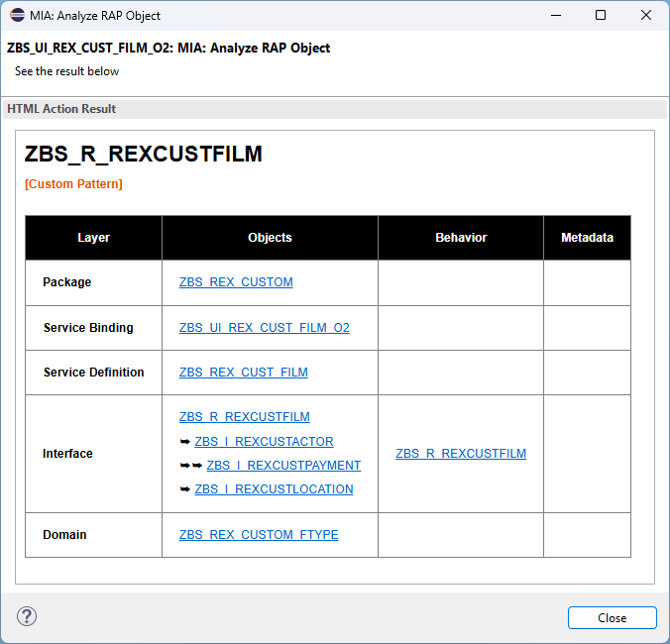Screen dimensions: 670x644
Task: Open ZBS_R_REXCUSTFILM link in Objects column
Action: 245,417
